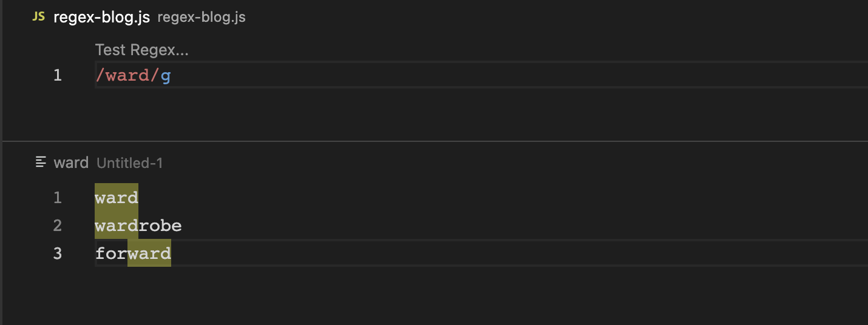868x325 pixels.
Task: Click line number 1 in regex-blog.js
Action: (58, 76)
